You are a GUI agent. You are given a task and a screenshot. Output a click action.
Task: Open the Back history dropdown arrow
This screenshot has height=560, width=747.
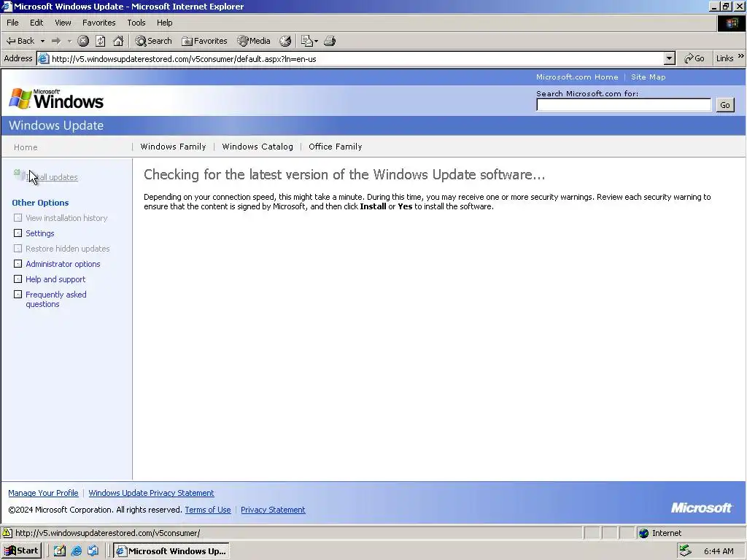(x=42, y=42)
